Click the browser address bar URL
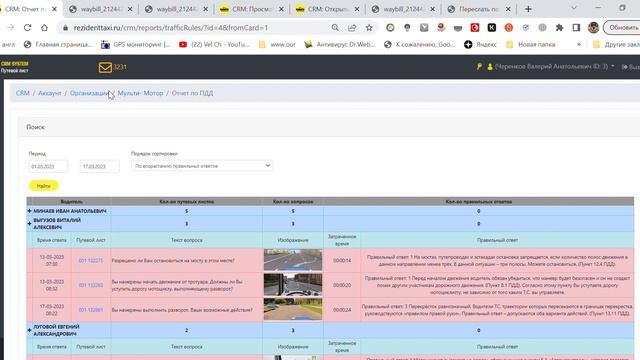 (x=171, y=28)
